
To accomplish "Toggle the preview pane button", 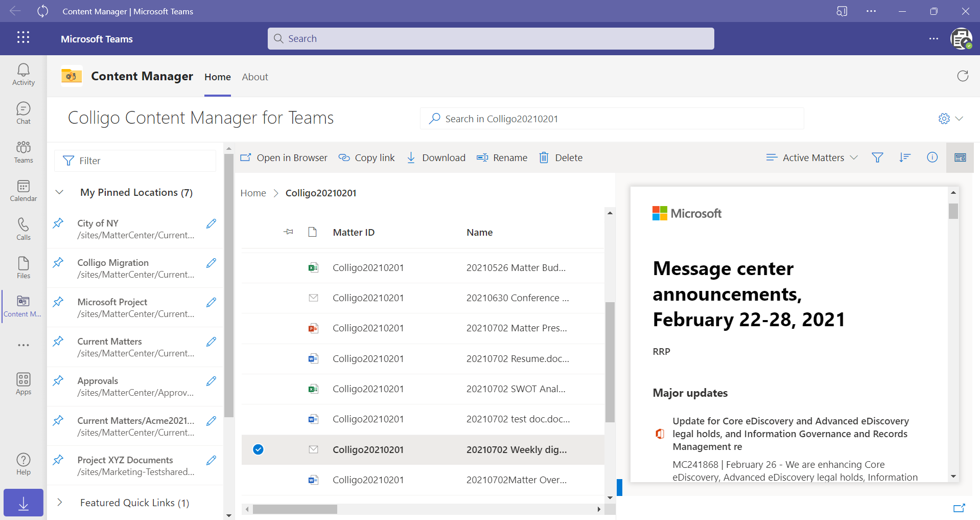I will click(960, 157).
